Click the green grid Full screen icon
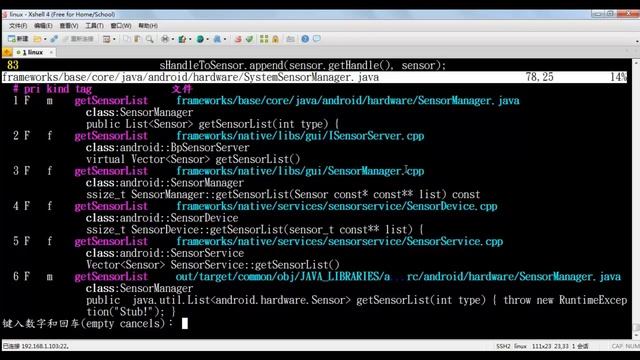The width and height of the screenshot is (640, 360). pos(264,39)
